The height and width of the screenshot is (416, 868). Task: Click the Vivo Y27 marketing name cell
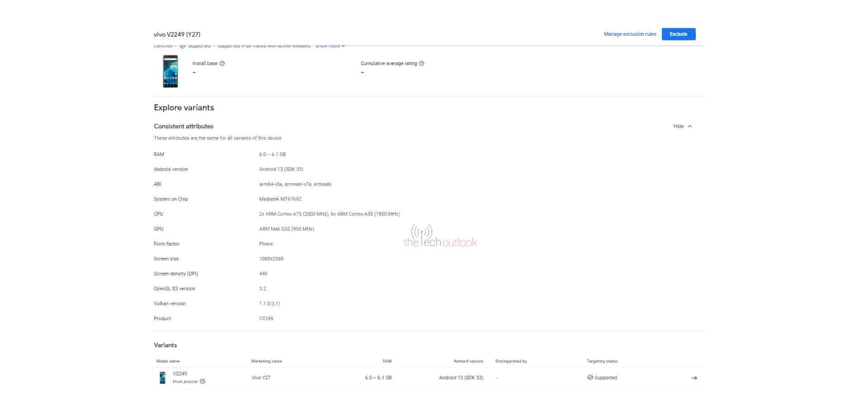[261, 378]
